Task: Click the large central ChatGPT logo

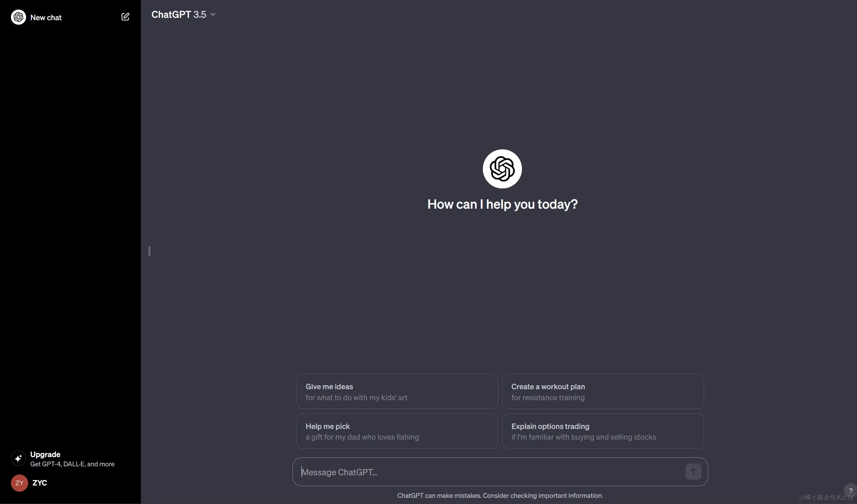Action: point(502,169)
